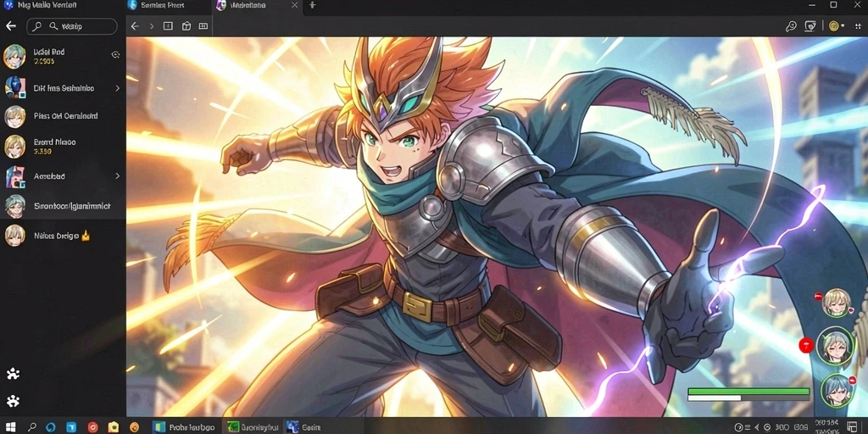This screenshot has width=868, height=434.
Task: Click the upper paw icon in bottom-left sidebar
Action: pos(13,374)
